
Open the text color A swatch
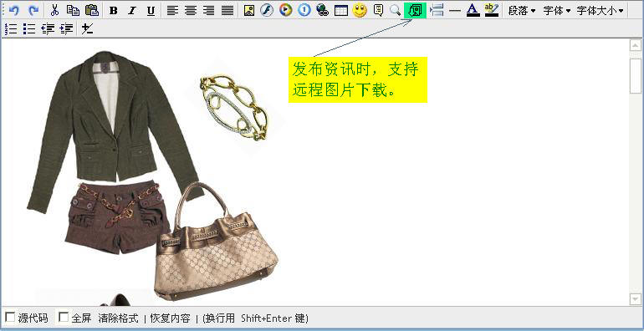(x=473, y=10)
